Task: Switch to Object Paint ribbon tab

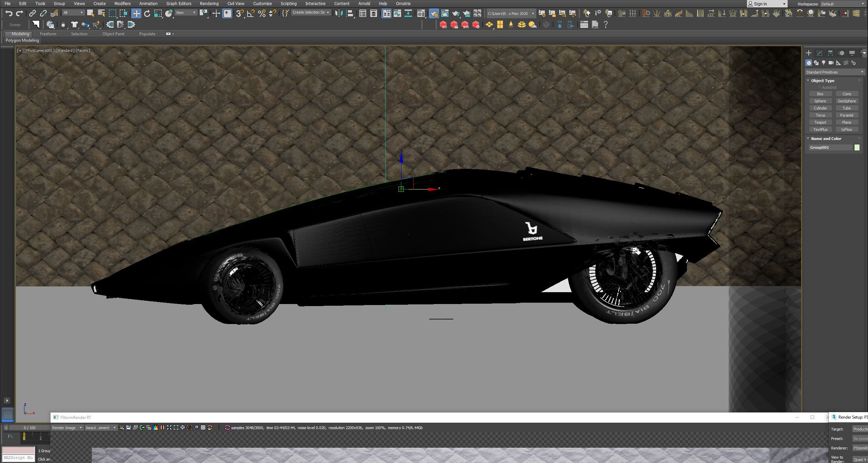Action: pos(113,34)
